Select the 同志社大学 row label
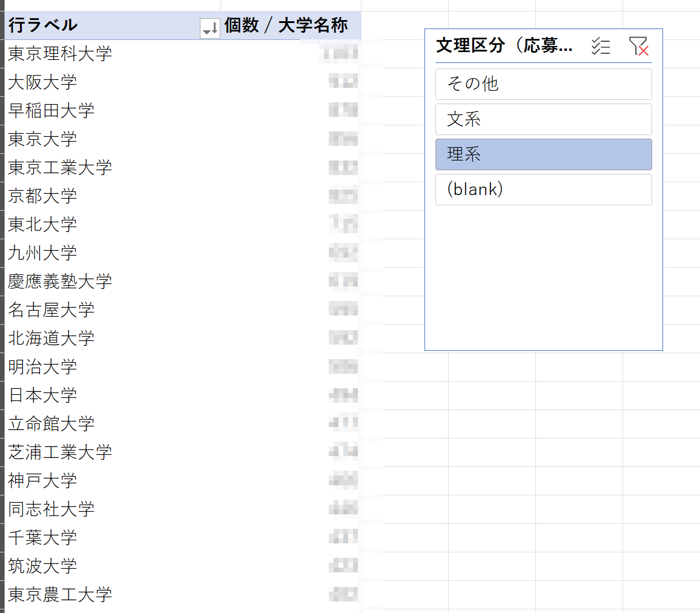 point(51,509)
